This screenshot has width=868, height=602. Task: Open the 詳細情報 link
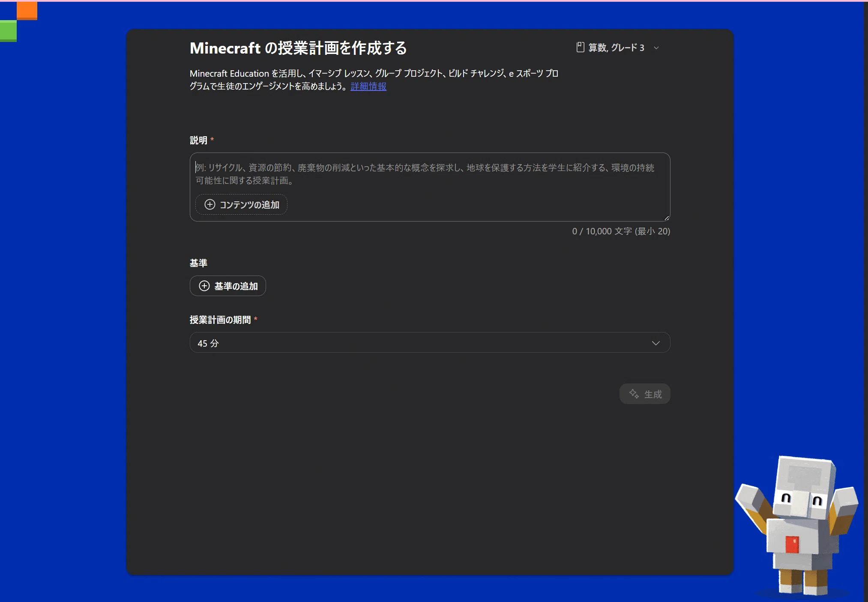tap(368, 86)
